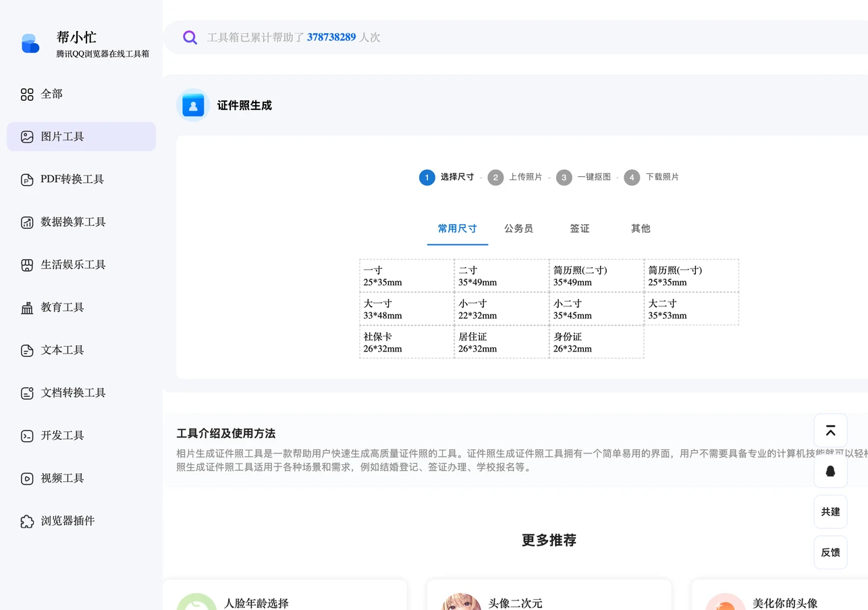Viewport: 868px width, 610px height.
Task: Choose the 身份证 26*32mm size
Action: [x=597, y=341]
